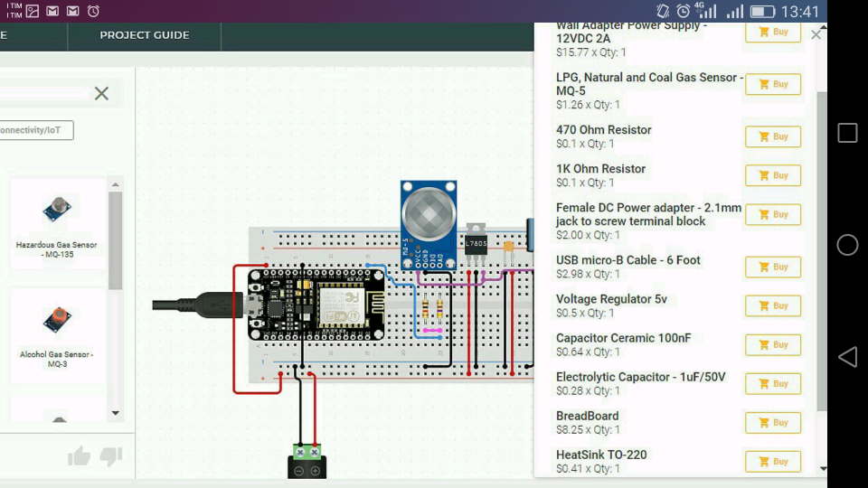Select Hazardous Gas Sensor MQ-135 thumbnail
868x488 pixels.
(57, 224)
